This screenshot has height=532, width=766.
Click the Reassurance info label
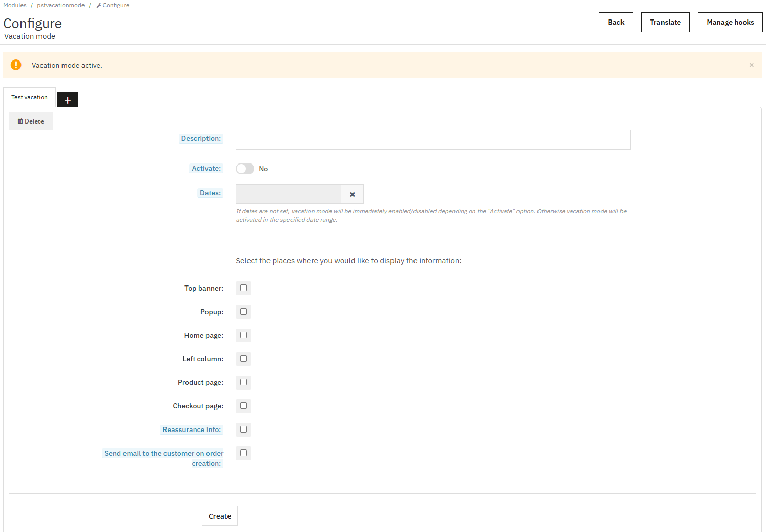[x=192, y=429]
